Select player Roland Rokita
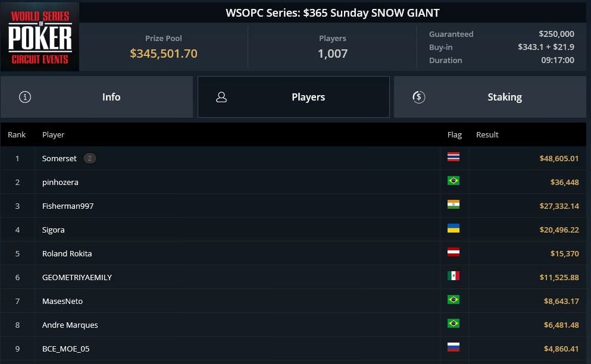 (67, 253)
